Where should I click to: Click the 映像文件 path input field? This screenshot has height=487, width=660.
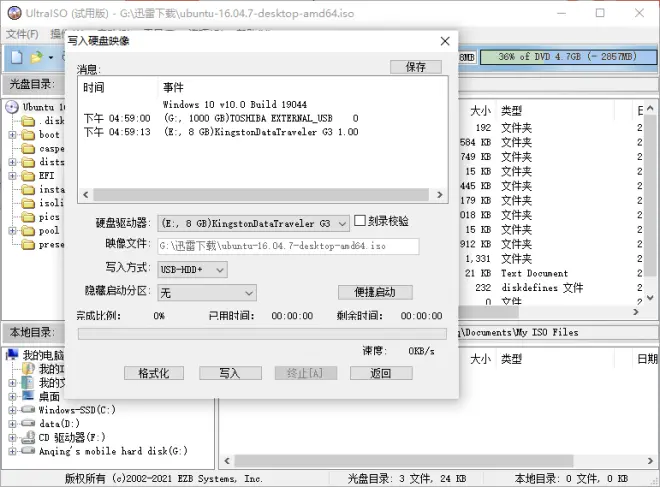pyautogui.click(x=288, y=246)
